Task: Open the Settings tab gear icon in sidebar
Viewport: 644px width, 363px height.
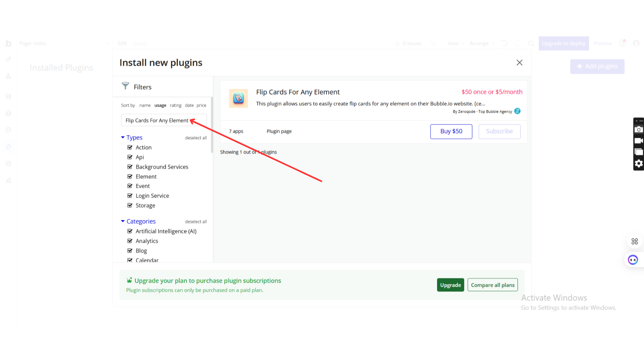Action: 8,163
